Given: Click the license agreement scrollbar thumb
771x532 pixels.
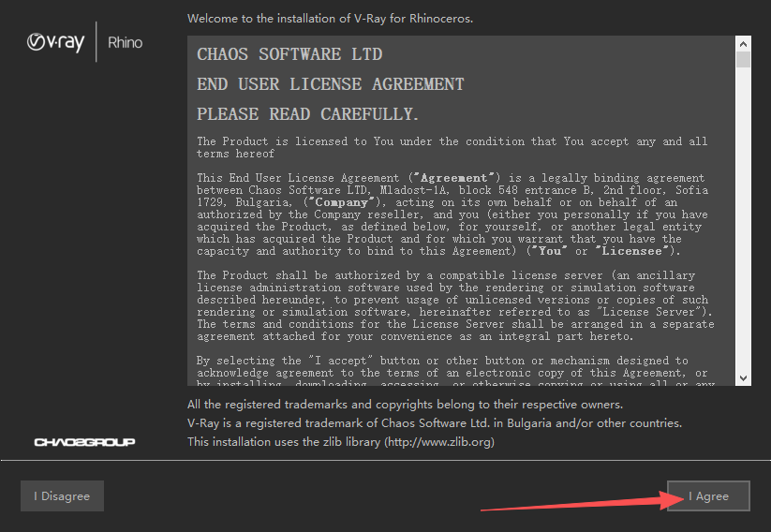Looking at the screenshot, I should (x=744, y=60).
